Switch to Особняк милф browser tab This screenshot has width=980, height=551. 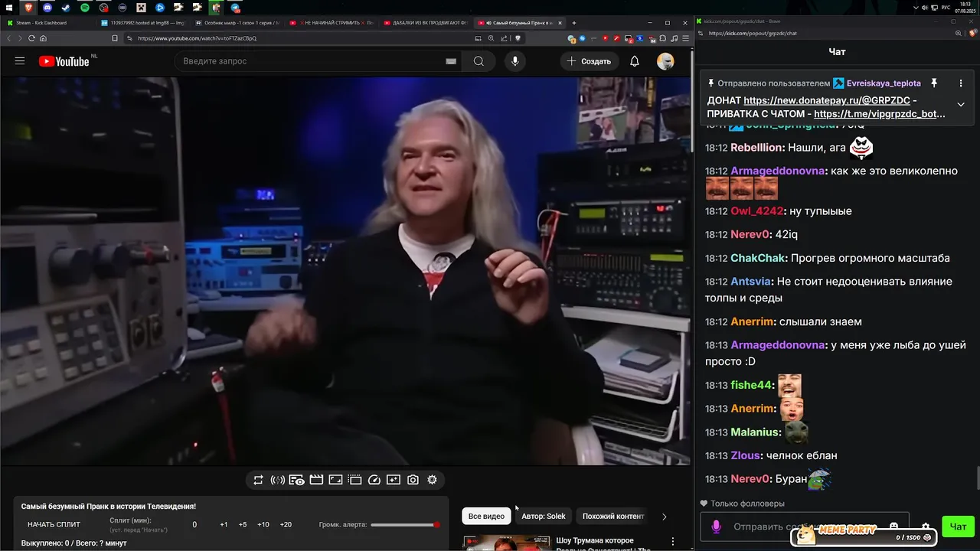tap(236, 23)
